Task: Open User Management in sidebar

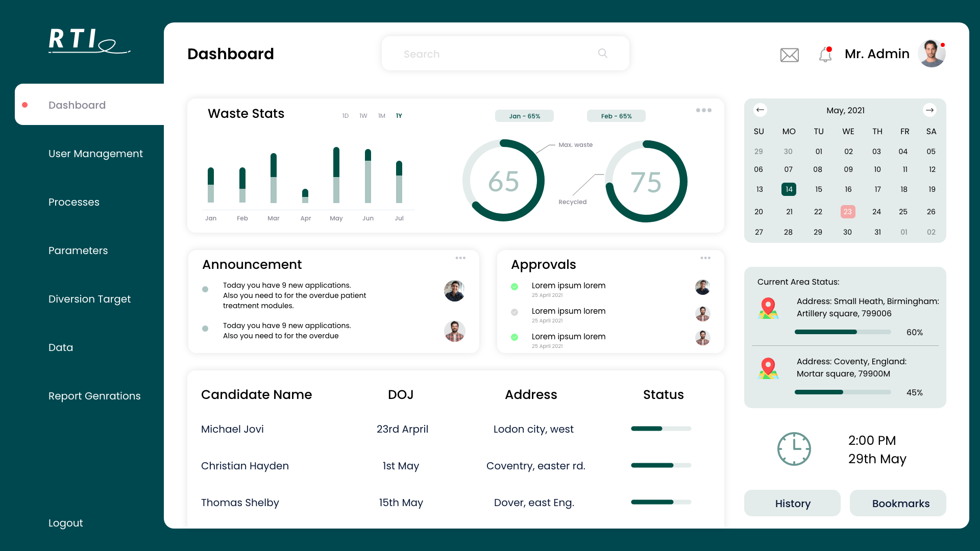Action: pyautogui.click(x=95, y=154)
